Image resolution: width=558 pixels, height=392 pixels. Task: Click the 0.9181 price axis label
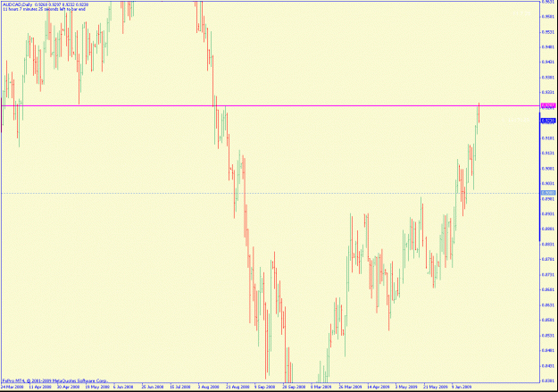tap(548, 138)
